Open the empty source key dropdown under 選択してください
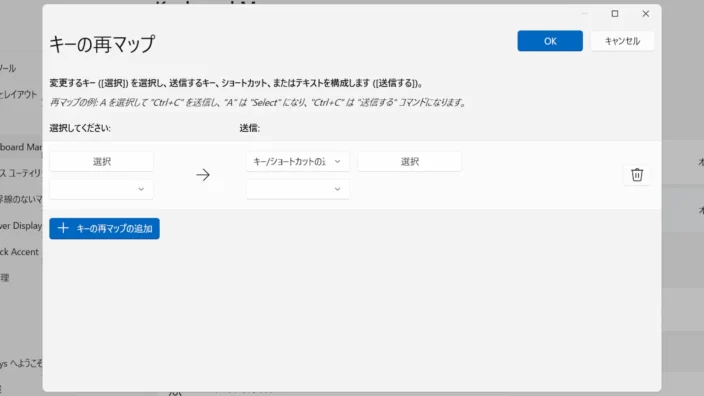 click(101, 189)
